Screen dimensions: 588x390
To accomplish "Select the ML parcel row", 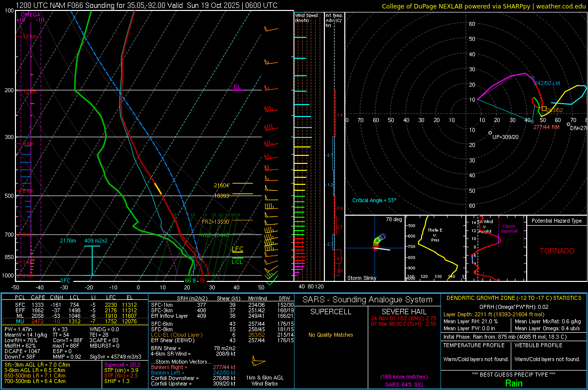I will tap(75, 316).
